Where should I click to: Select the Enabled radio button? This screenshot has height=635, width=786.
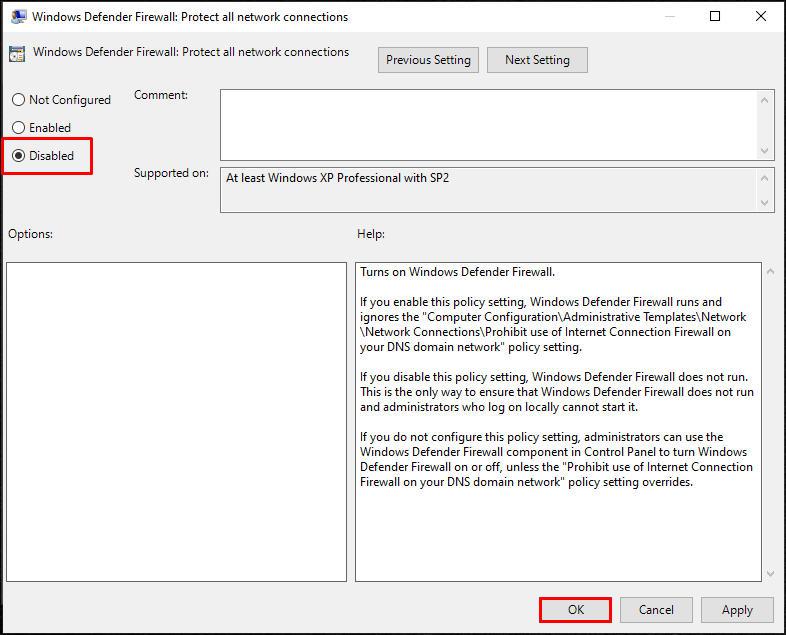(19, 128)
